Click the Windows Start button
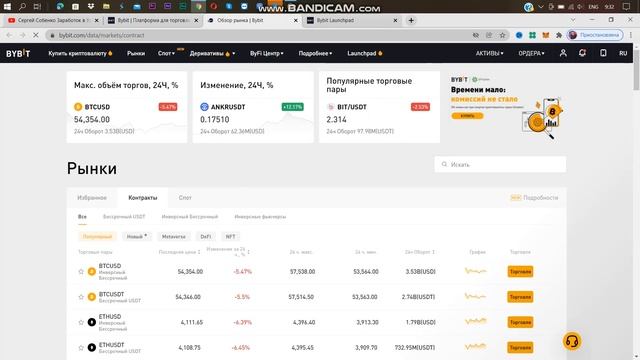 [x=7, y=7]
